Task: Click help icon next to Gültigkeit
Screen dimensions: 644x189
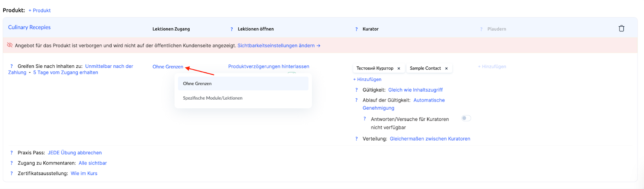Action: pos(356,90)
